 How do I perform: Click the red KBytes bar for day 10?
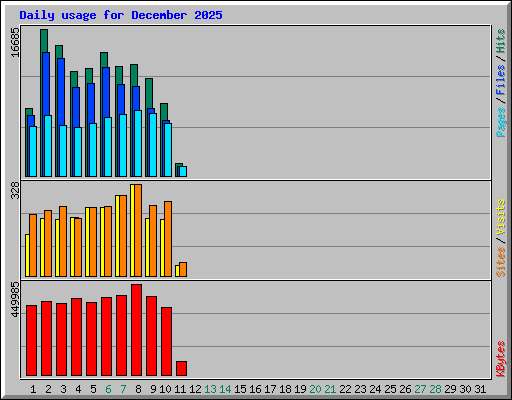click(x=166, y=341)
